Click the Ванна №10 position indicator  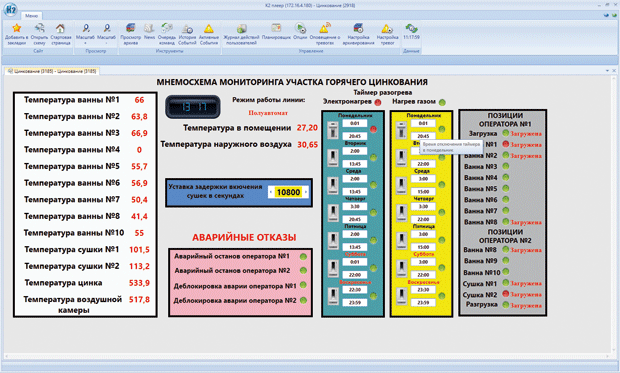click(505, 272)
